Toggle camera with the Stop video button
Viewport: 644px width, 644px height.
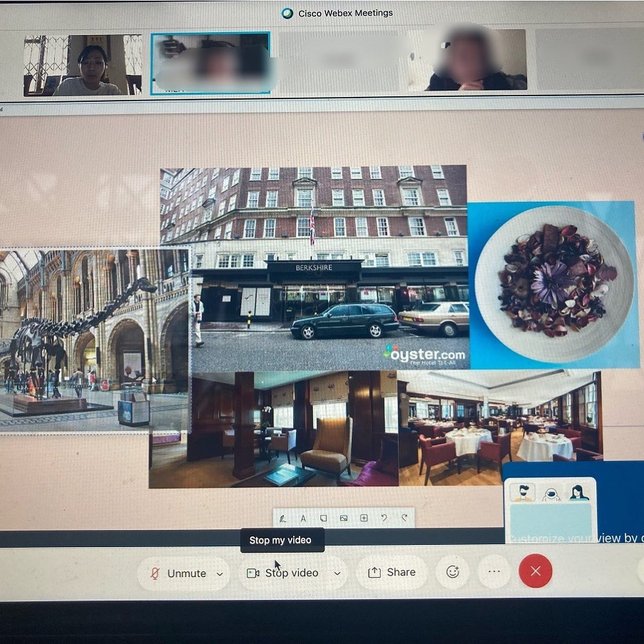tap(283, 573)
